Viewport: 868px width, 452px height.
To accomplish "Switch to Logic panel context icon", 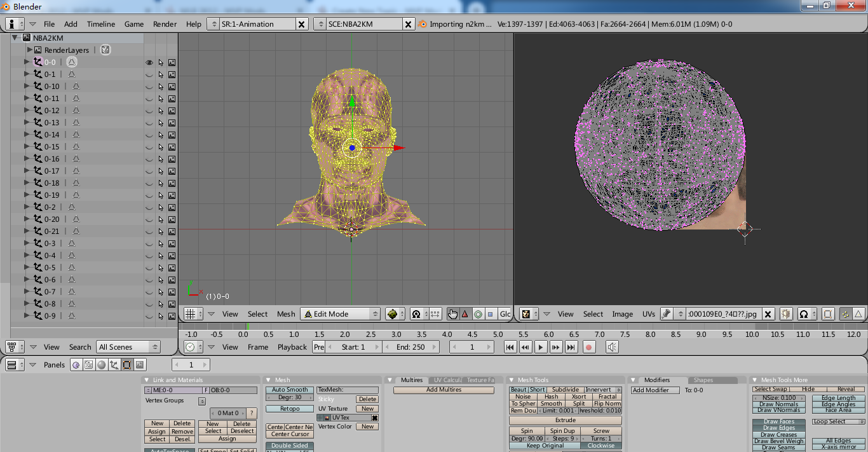I will (76, 365).
